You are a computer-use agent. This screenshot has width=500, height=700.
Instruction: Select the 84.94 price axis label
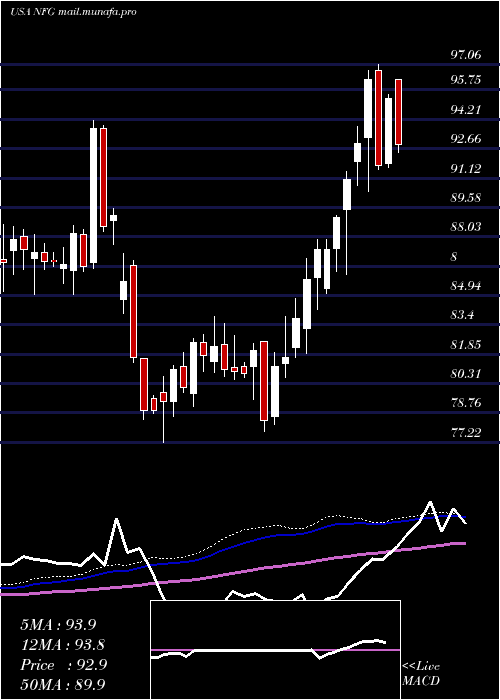pos(466,286)
